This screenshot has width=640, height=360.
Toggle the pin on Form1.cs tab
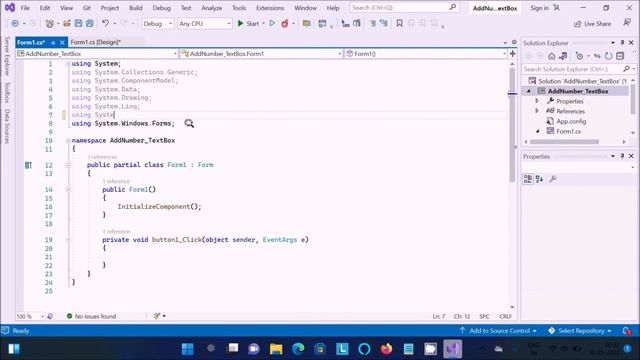pos(53,42)
